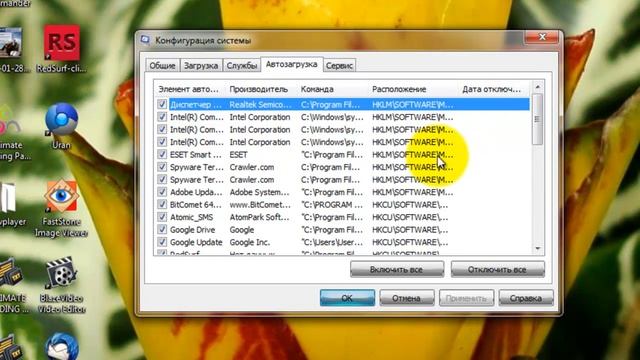The width and height of the screenshot is (640, 360).
Task: Select the ESET manufacturer cell
Action: pyautogui.click(x=239, y=155)
